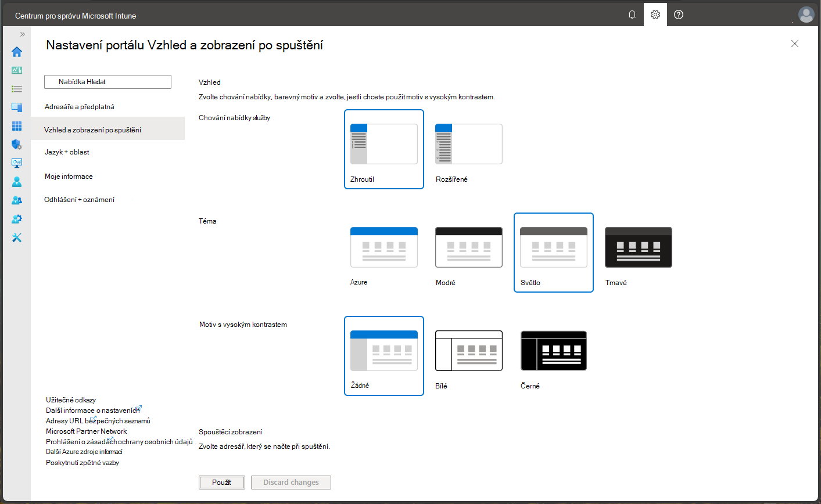Screen dimensions: 821x504
Task: Open Poskytnutí zpětné vazby link
Action: (x=83, y=463)
